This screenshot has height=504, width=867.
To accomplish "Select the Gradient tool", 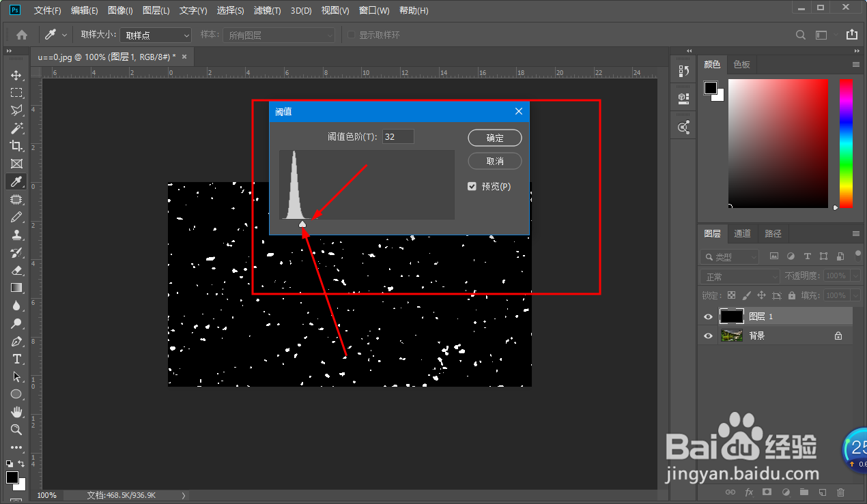I will coord(16,288).
